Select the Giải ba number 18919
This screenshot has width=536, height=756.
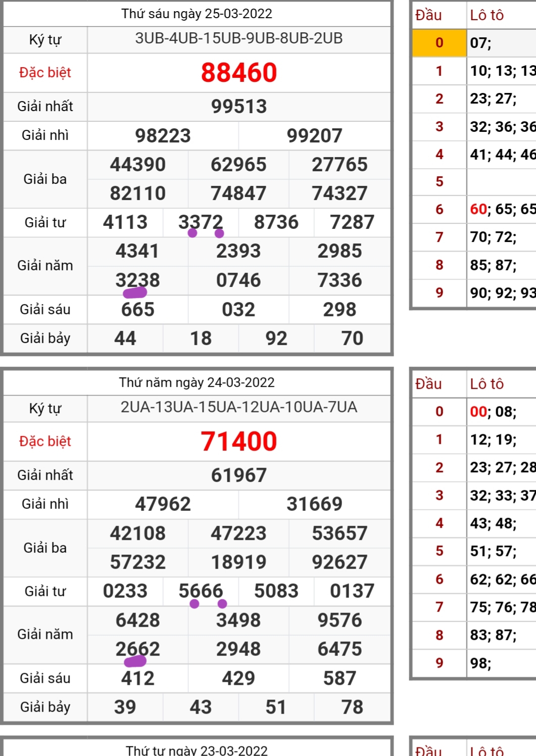coord(238,562)
